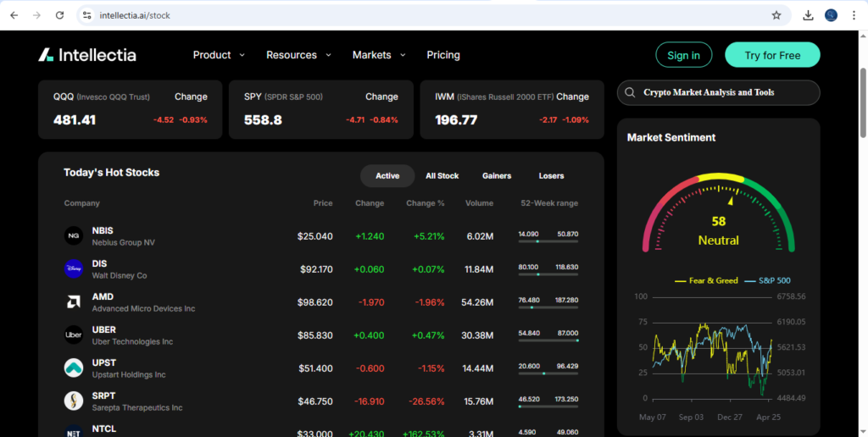Image resolution: width=868 pixels, height=437 pixels.
Task: Click Upstart Holdings Inc name
Action: 129,375
